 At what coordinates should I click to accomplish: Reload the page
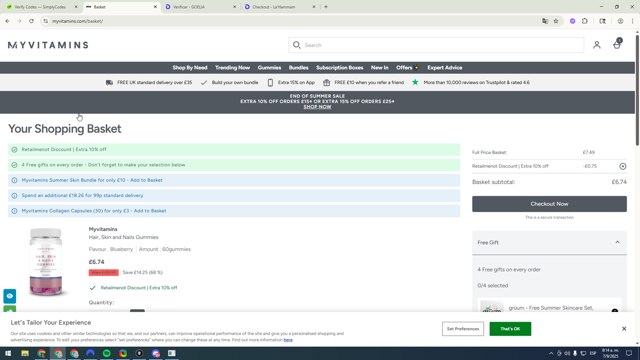click(x=31, y=21)
